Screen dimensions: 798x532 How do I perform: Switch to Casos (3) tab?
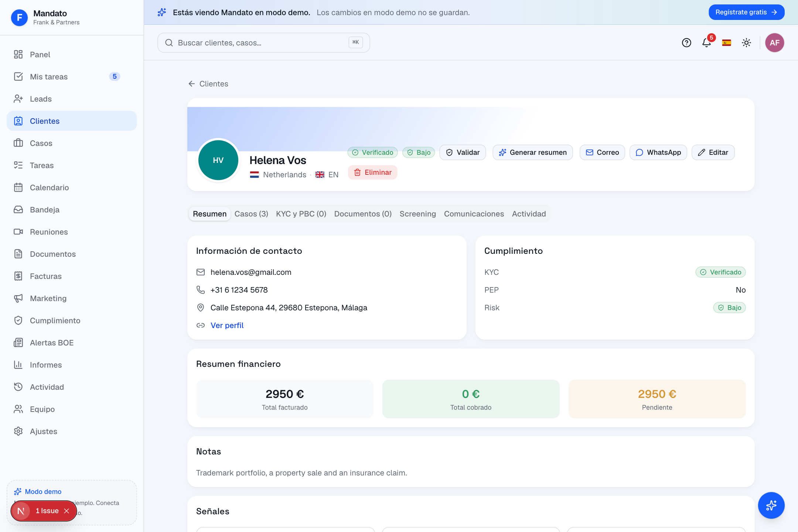[251, 214]
